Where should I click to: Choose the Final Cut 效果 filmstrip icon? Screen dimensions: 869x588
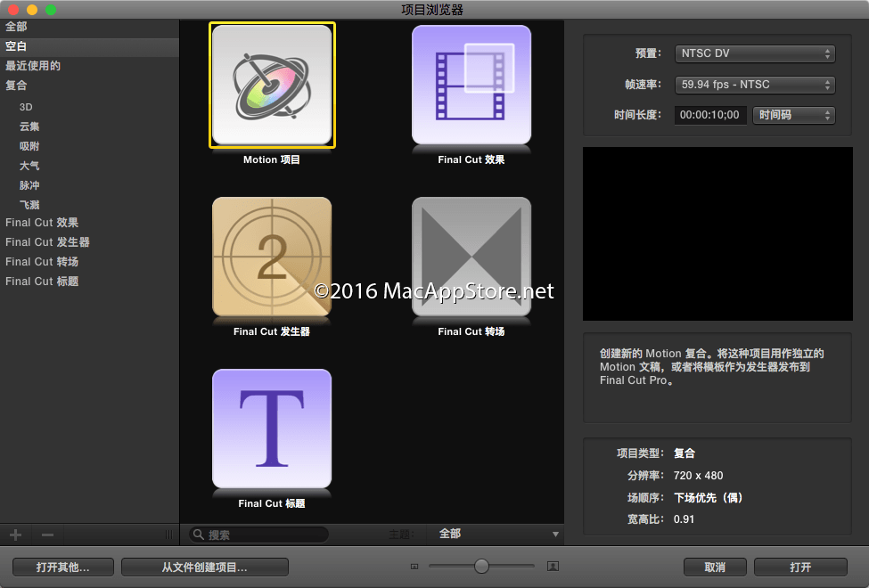click(x=471, y=86)
